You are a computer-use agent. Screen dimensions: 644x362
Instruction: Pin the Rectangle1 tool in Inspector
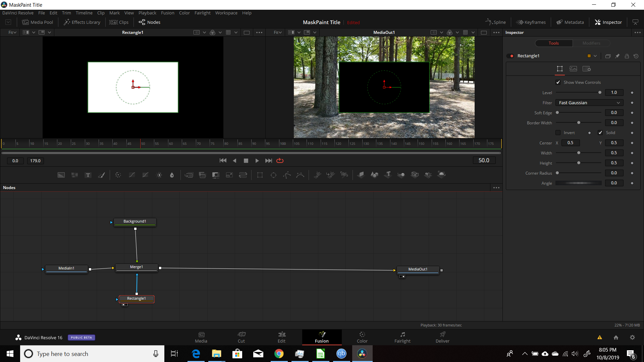click(x=617, y=56)
